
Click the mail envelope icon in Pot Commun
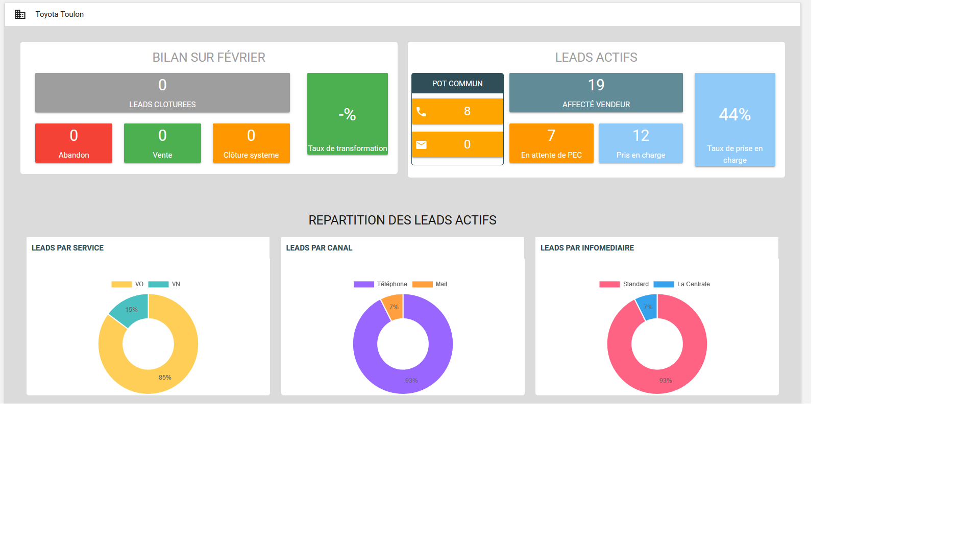pyautogui.click(x=421, y=145)
